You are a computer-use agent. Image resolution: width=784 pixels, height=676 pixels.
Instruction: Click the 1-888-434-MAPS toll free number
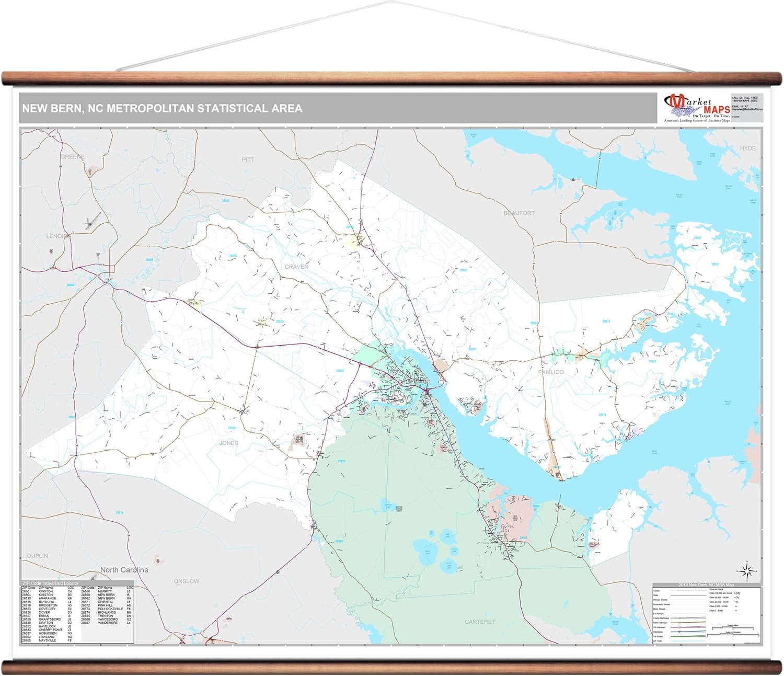pos(745,100)
